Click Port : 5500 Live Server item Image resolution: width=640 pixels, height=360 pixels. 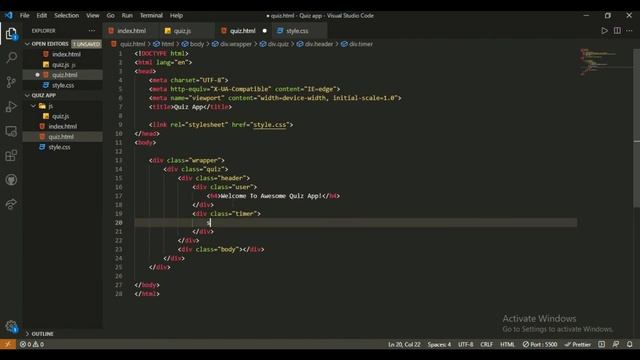click(540, 344)
